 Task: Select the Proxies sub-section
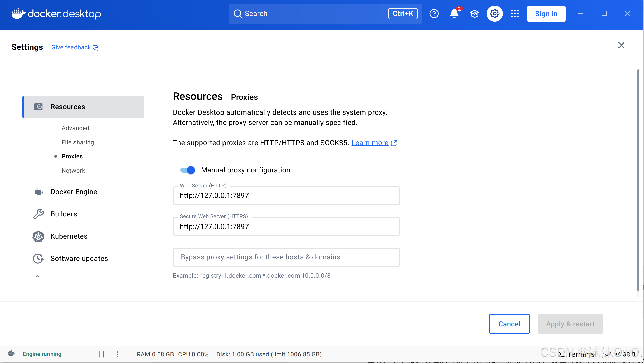tap(72, 156)
